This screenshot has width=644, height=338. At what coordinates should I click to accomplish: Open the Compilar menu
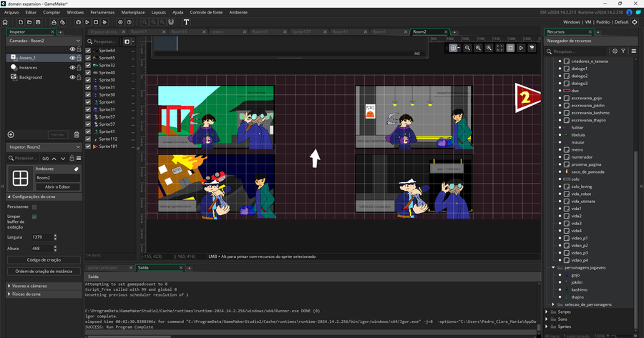point(52,12)
